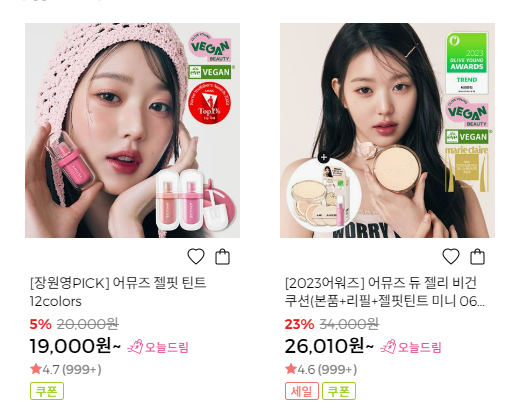Screen dimensions: 510x412
Task: Click the pink-hat model tint product image
Action: [x=132, y=130]
